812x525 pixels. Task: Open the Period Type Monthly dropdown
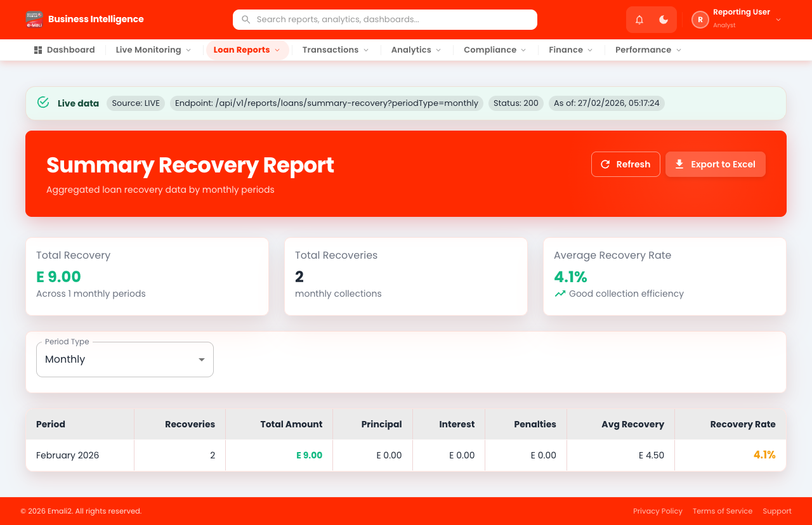click(x=125, y=360)
